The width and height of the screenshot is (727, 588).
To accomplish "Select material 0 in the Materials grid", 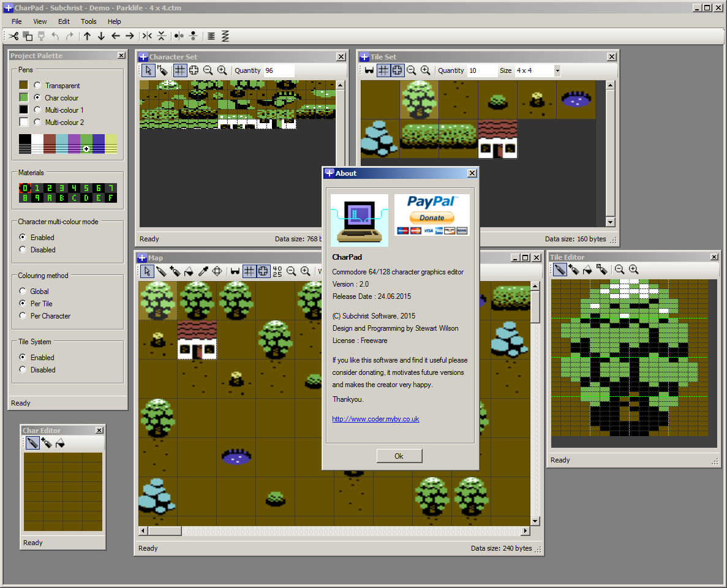I will coord(25,188).
